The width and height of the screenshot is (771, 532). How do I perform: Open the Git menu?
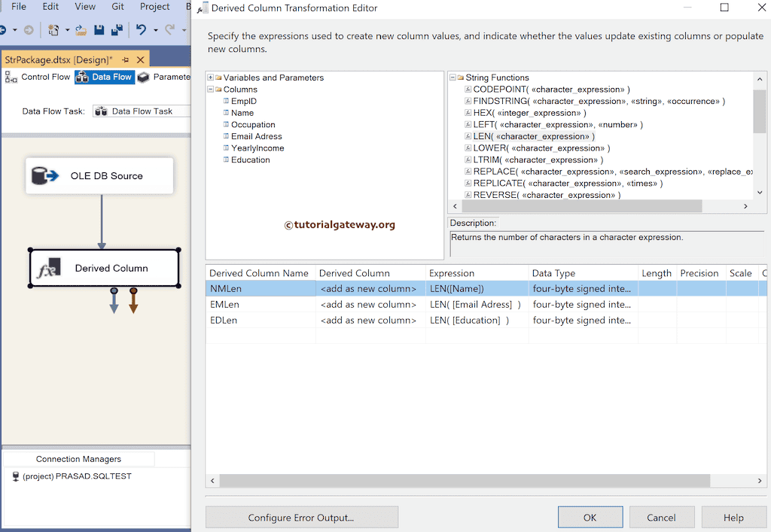117,7
